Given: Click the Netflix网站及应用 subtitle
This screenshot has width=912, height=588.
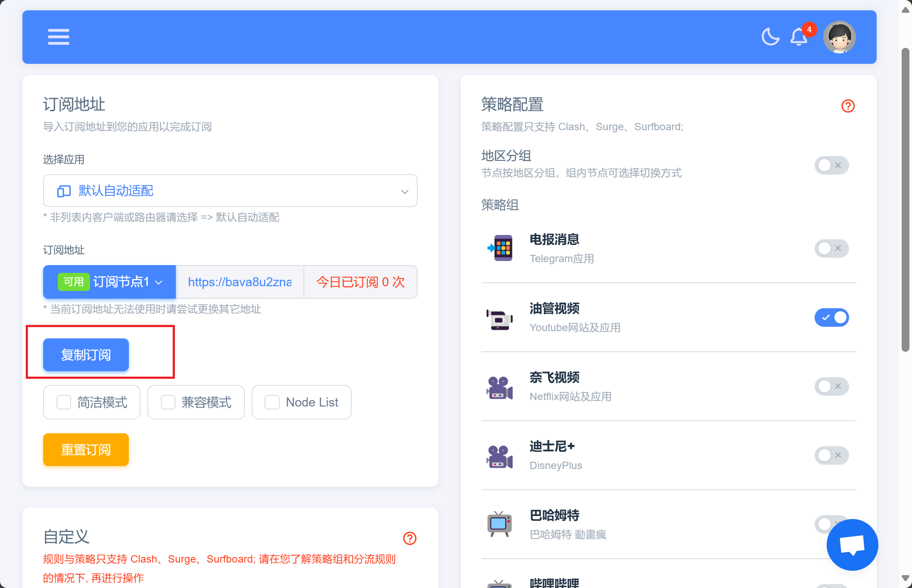Looking at the screenshot, I should point(571,397).
